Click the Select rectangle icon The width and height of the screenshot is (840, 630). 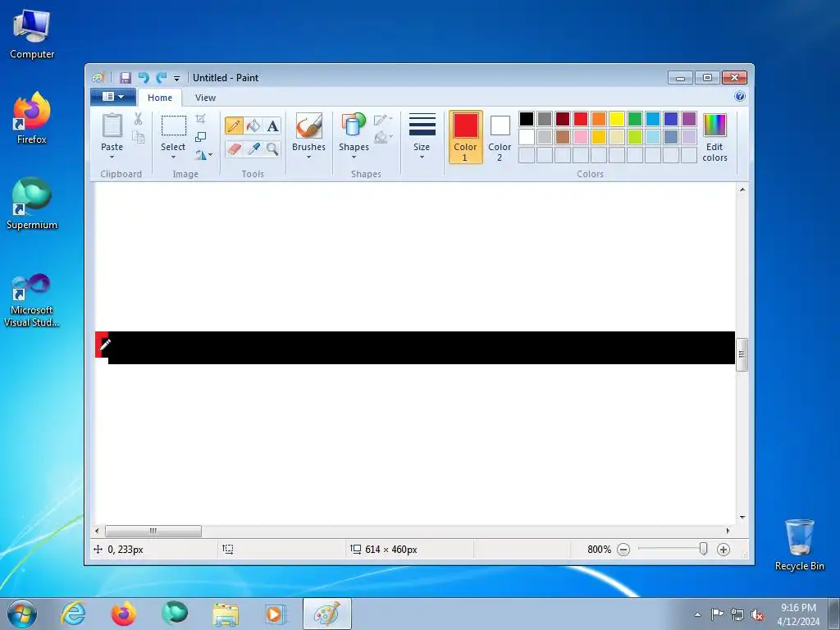174,126
